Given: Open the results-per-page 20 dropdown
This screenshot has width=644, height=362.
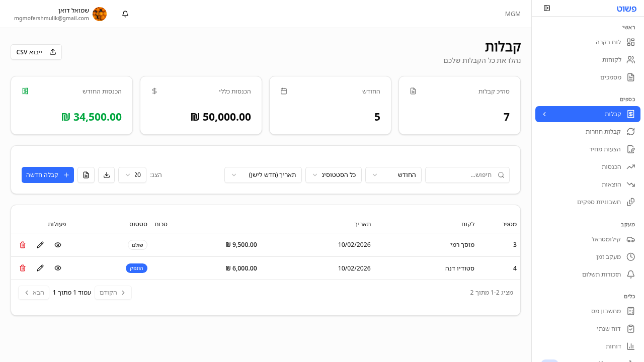Looking at the screenshot, I should [x=132, y=174].
